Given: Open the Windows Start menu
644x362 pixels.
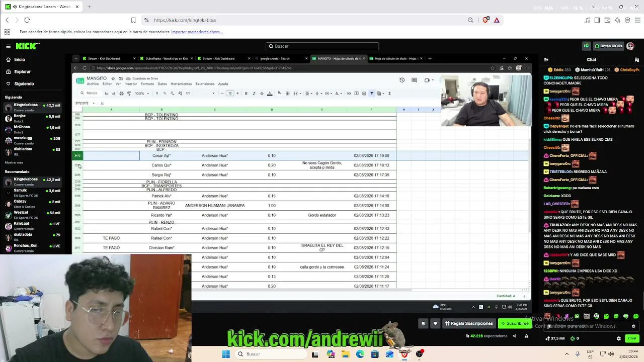Looking at the screenshot, I should [x=226, y=354].
